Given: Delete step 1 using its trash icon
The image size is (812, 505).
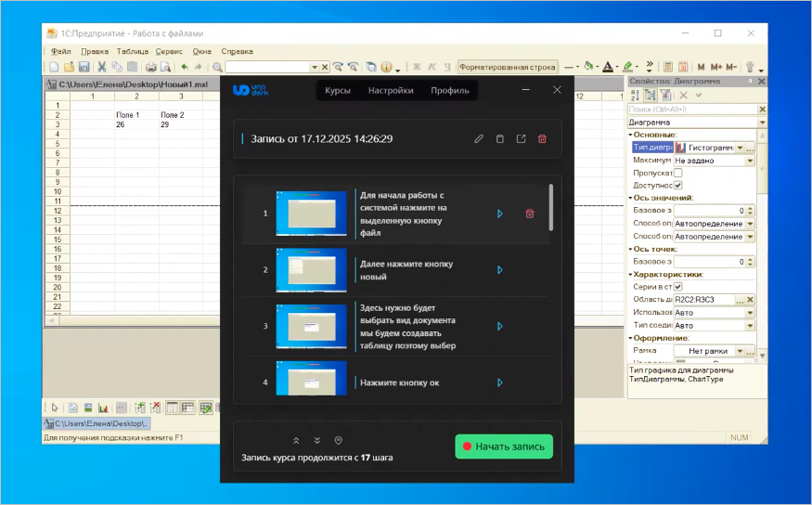Looking at the screenshot, I should [x=530, y=214].
